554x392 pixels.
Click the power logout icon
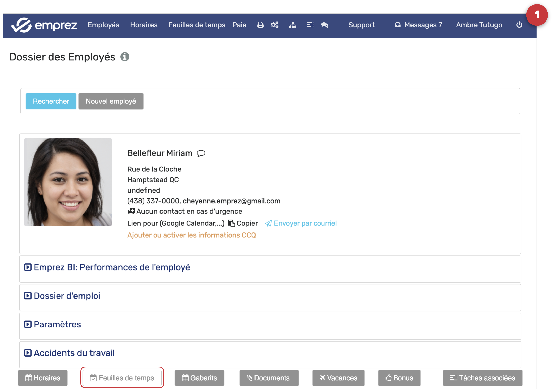coord(519,25)
